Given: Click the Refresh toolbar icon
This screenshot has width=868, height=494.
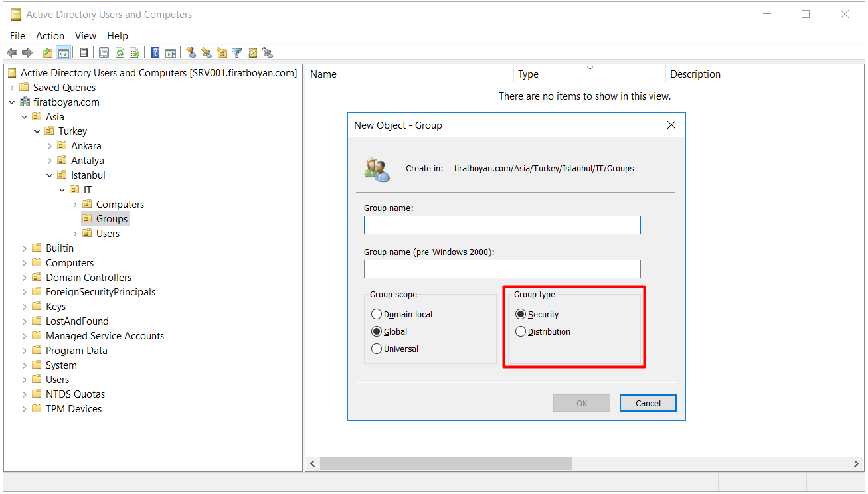Looking at the screenshot, I should click(x=120, y=53).
